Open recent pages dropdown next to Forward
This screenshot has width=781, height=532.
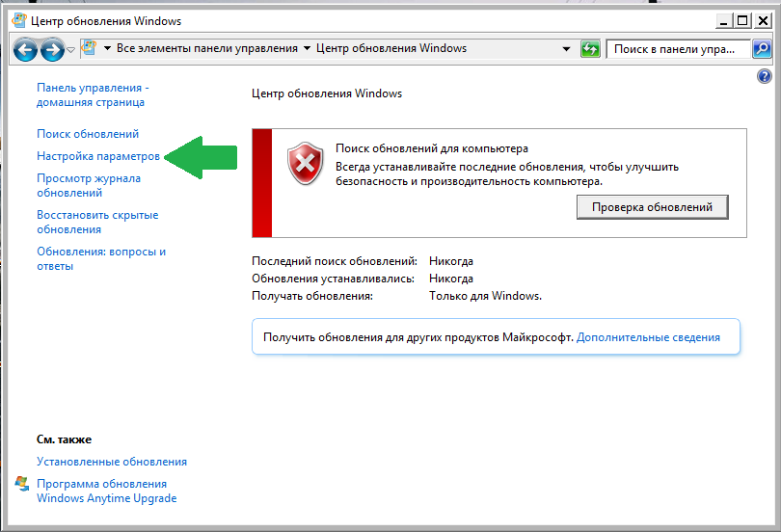(x=70, y=50)
